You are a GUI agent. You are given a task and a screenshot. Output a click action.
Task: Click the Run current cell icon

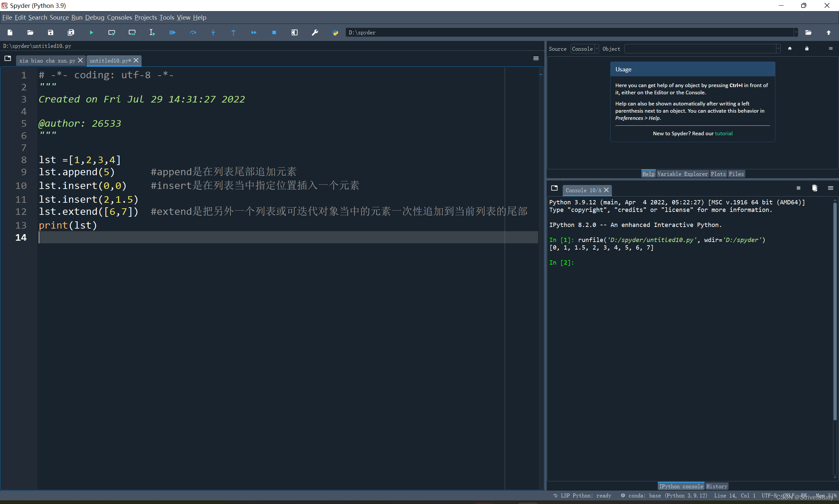coord(111,33)
